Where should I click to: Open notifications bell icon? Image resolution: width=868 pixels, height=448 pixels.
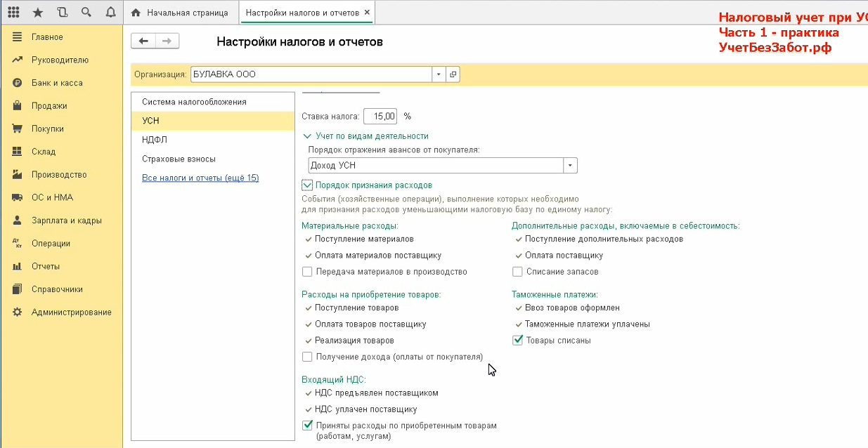point(110,13)
